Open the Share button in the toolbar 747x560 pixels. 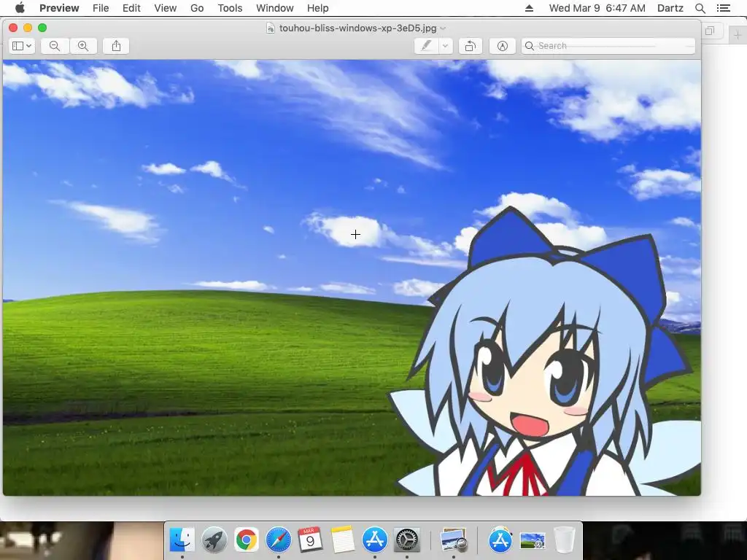116,46
